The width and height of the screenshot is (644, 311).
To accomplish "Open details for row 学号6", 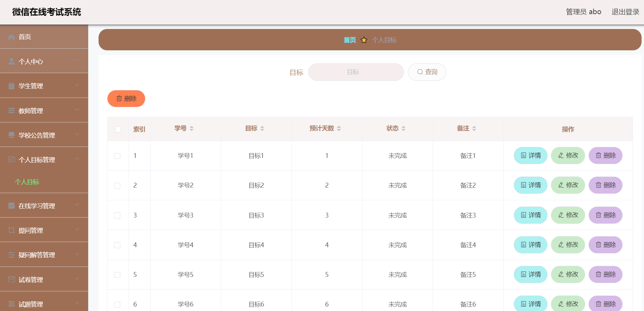I will coord(531,304).
